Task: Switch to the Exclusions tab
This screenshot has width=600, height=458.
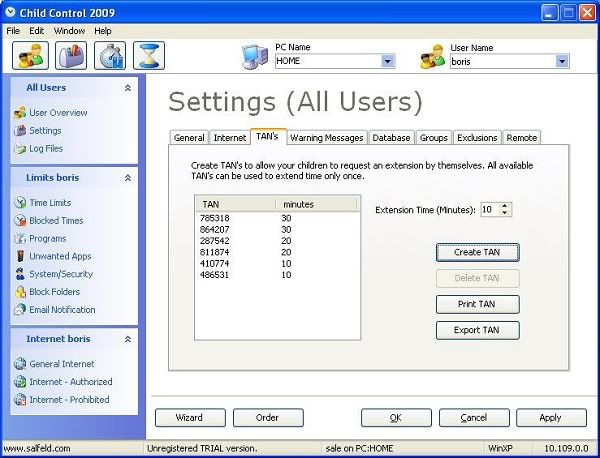Action: coord(477,138)
